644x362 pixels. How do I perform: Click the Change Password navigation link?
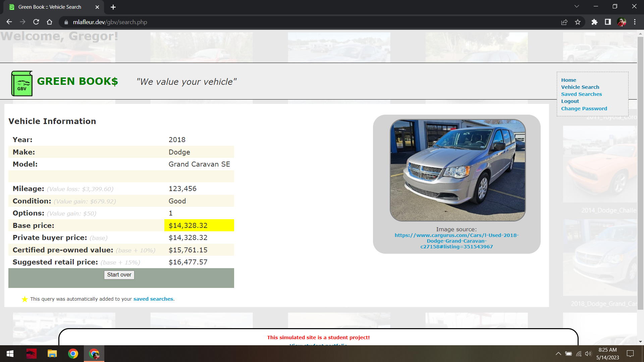[584, 109]
